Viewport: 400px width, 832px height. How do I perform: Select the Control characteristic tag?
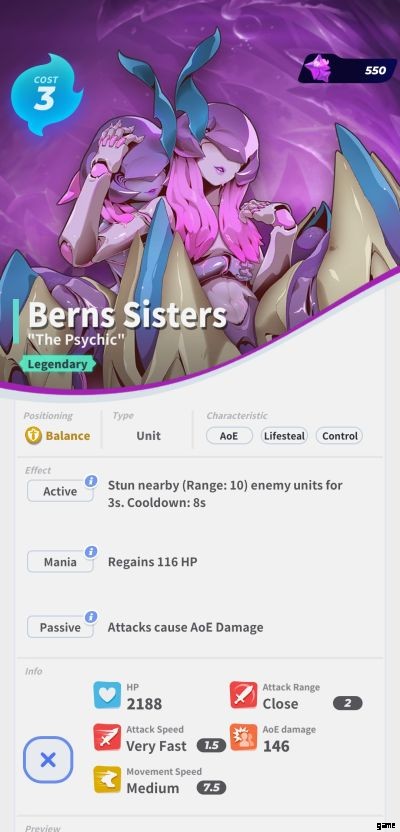340,436
